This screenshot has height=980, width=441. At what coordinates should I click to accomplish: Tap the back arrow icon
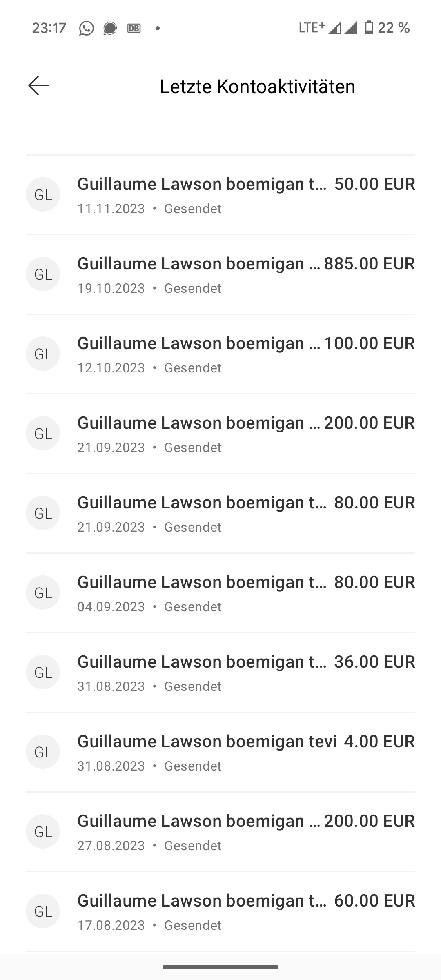click(39, 86)
